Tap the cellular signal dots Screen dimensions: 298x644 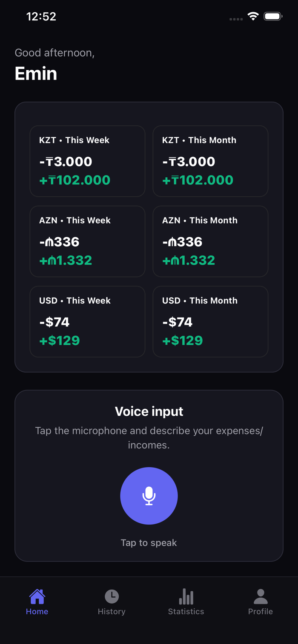click(236, 19)
